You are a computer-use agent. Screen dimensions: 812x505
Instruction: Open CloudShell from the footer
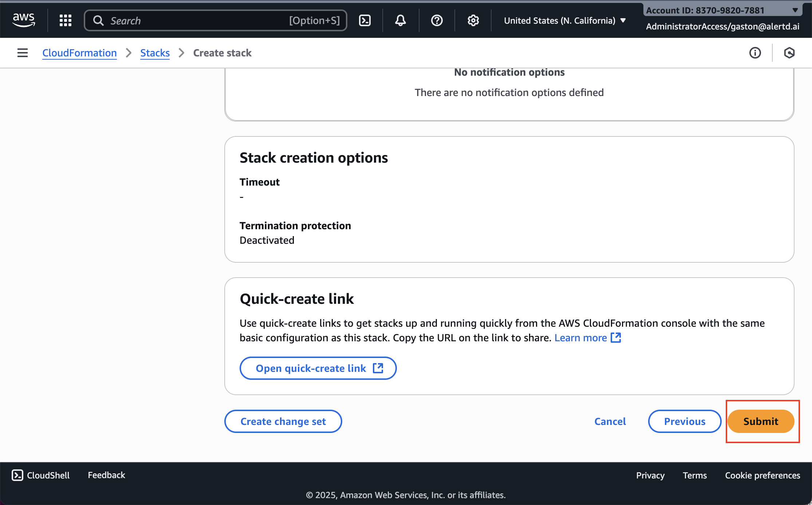click(x=40, y=475)
